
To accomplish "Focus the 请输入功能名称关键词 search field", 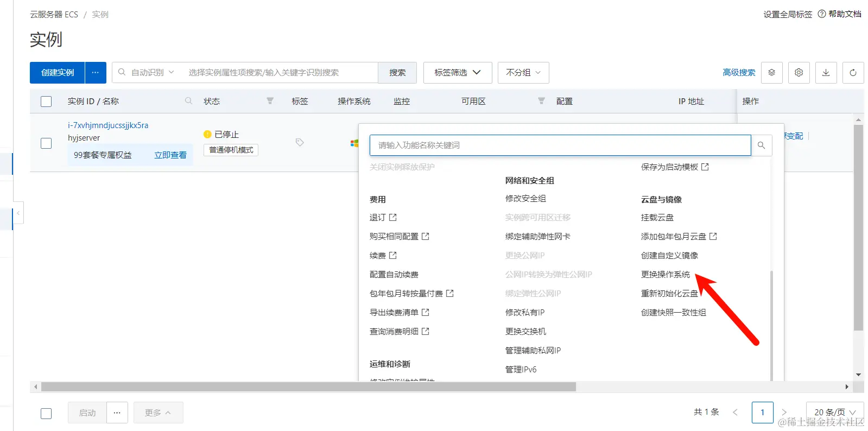I will tap(560, 145).
